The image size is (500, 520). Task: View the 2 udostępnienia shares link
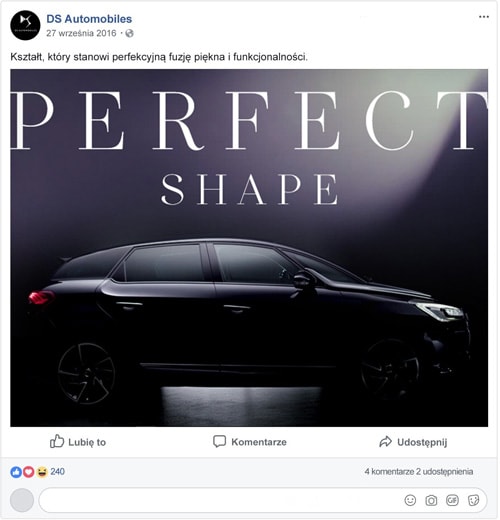pyautogui.click(x=445, y=472)
